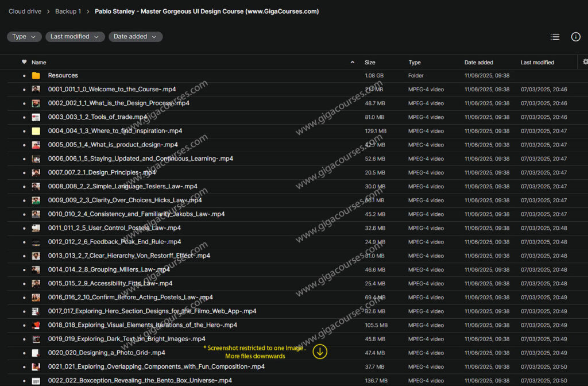Click the favourite heart column header icon
Viewport: 588px width, 386px height.
pos(24,62)
